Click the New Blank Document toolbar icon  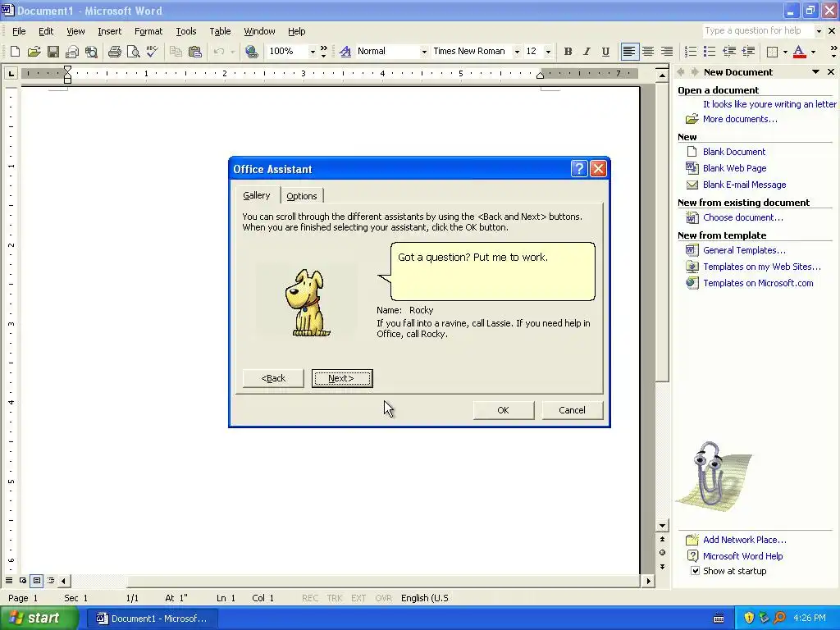15,52
